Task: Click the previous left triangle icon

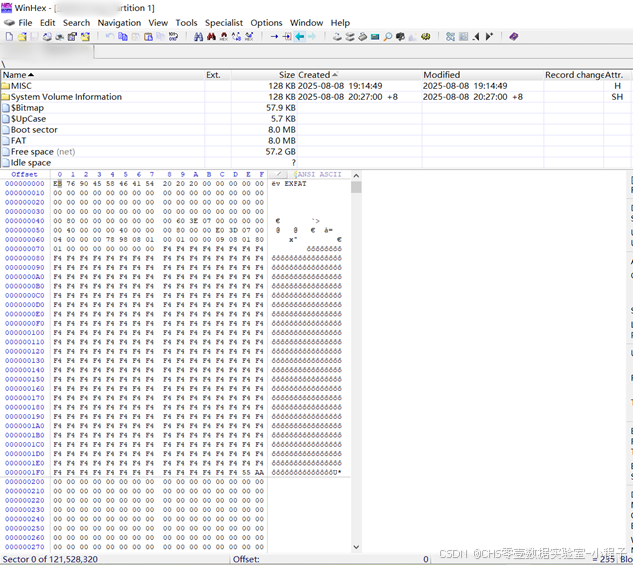Action: [476, 37]
